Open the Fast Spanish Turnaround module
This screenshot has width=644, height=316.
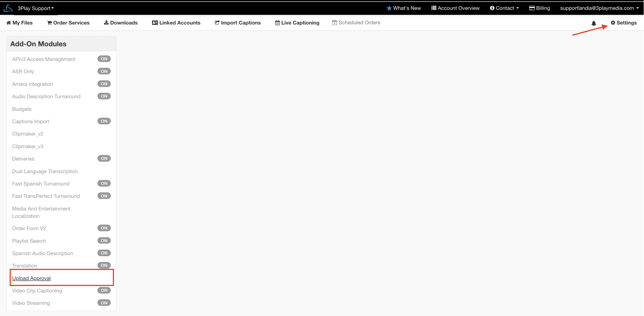point(41,184)
